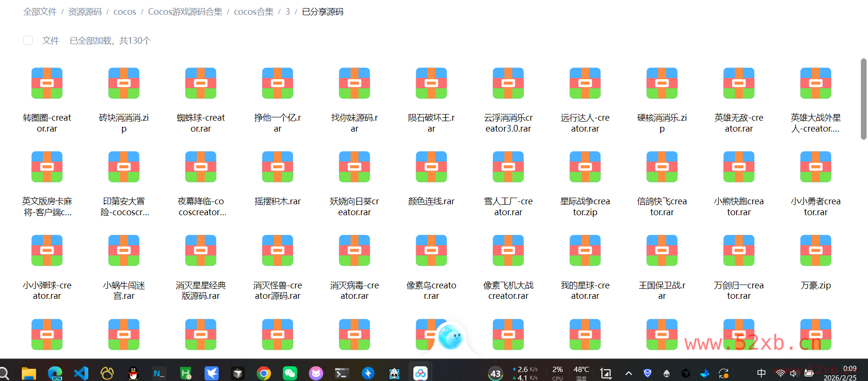Open File Explorer from the taskbar

(29, 373)
